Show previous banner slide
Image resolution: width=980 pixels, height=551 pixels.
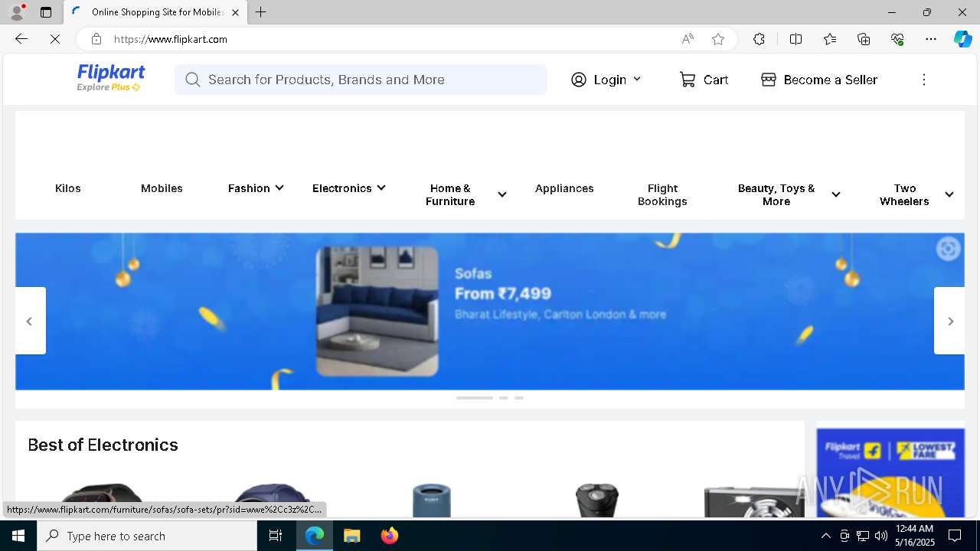point(30,321)
